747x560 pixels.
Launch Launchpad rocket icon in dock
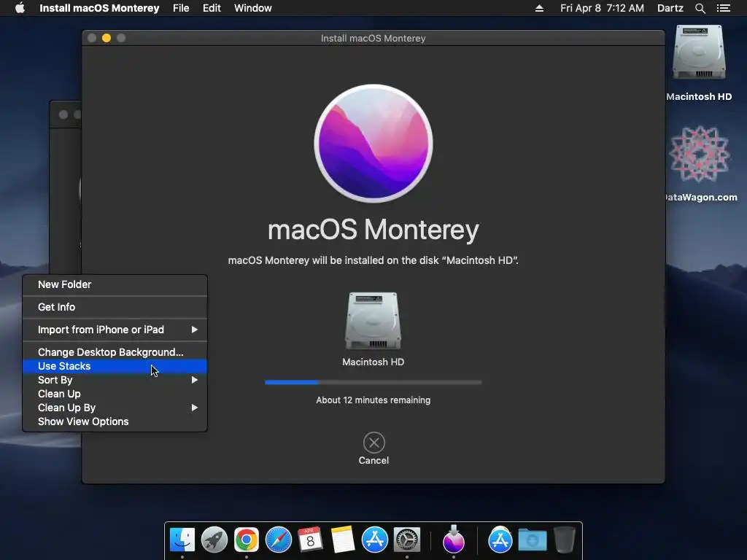(214, 540)
